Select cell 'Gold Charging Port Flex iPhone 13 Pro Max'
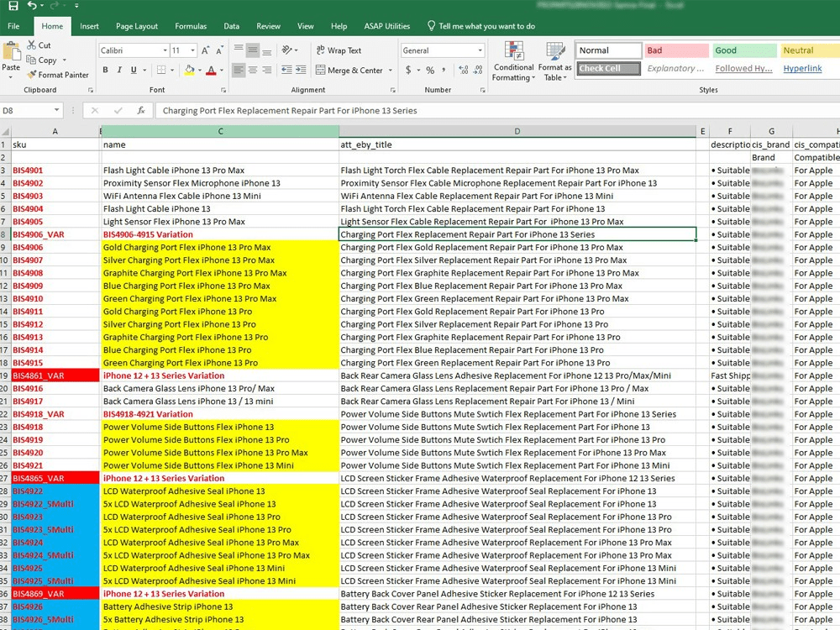This screenshot has width=840, height=630. (220, 248)
